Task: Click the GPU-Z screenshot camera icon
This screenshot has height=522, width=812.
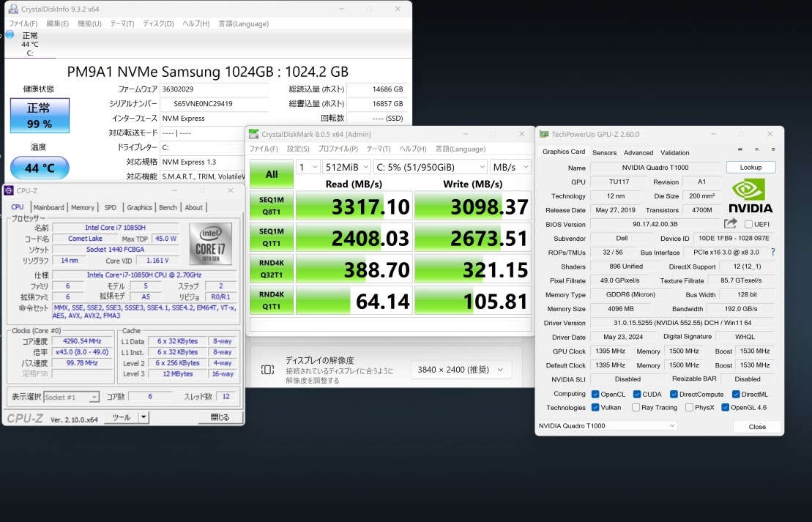Action: tap(740, 149)
